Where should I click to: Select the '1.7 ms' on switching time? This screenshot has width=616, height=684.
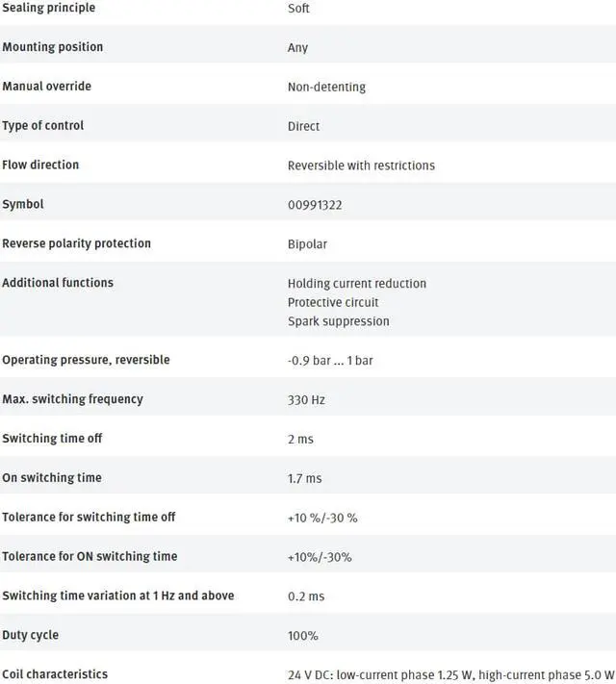[304, 478]
